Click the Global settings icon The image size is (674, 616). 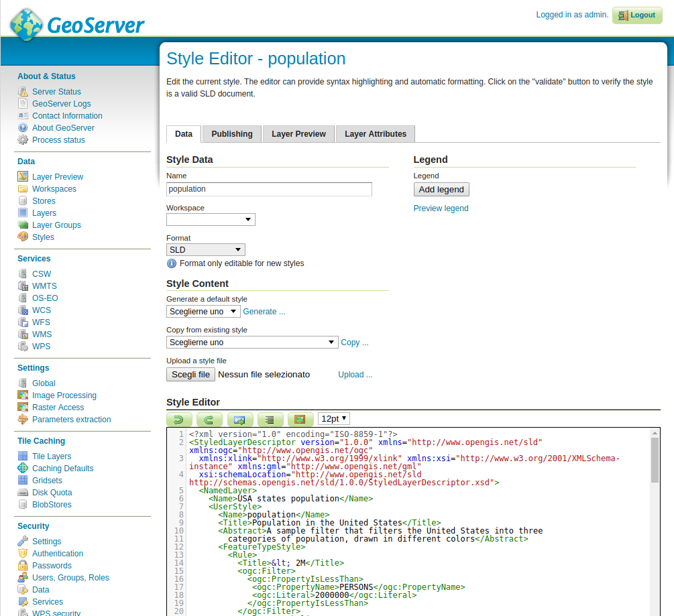[23, 383]
